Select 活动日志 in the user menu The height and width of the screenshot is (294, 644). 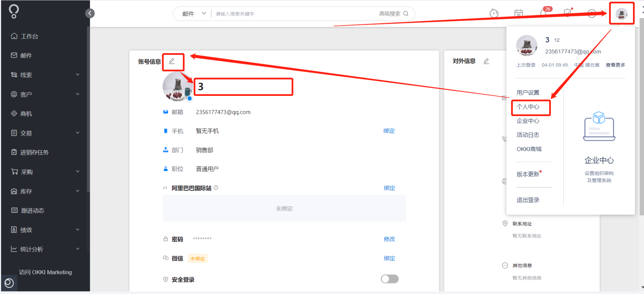(528, 135)
